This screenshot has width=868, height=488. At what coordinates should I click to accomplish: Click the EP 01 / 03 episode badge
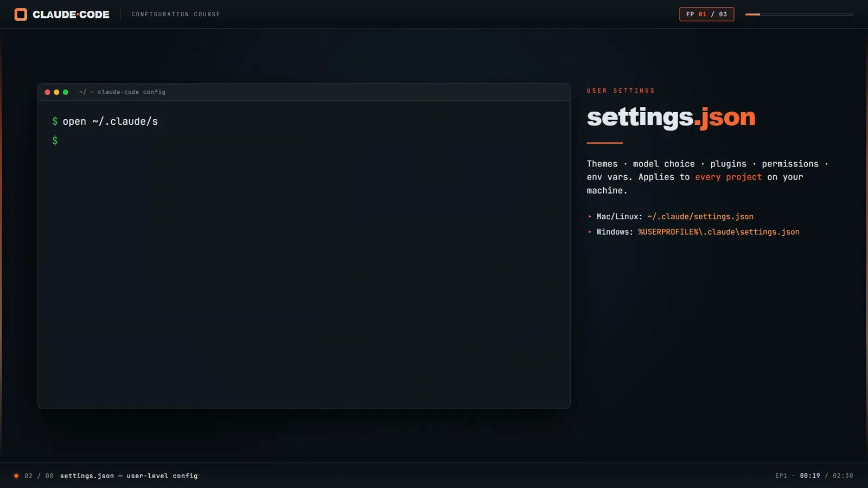click(706, 14)
